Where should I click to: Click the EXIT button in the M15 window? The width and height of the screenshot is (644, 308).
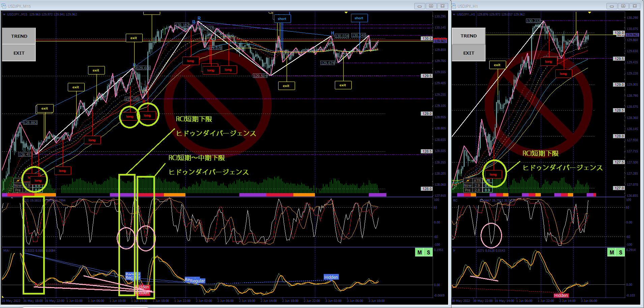pos(19,53)
